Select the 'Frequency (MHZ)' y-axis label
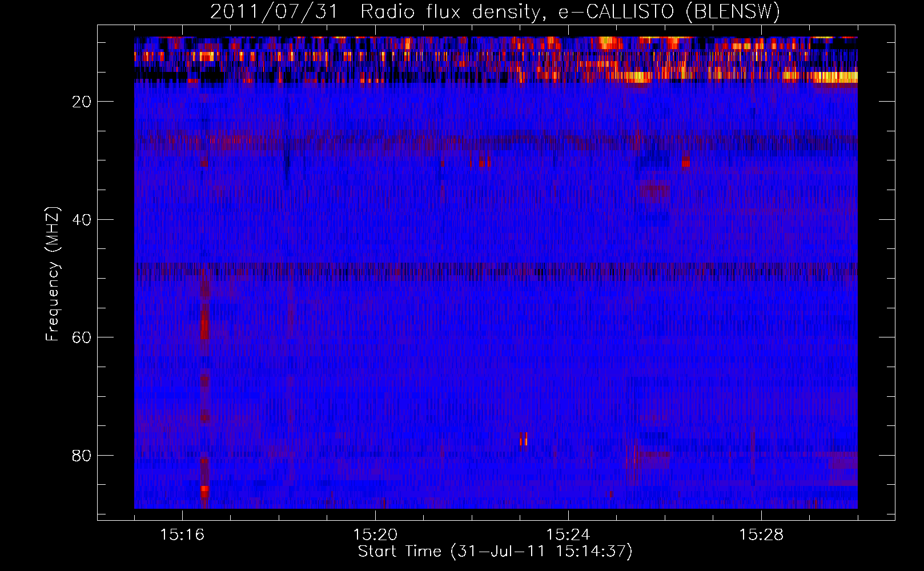This screenshot has width=924, height=571. click(53, 274)
